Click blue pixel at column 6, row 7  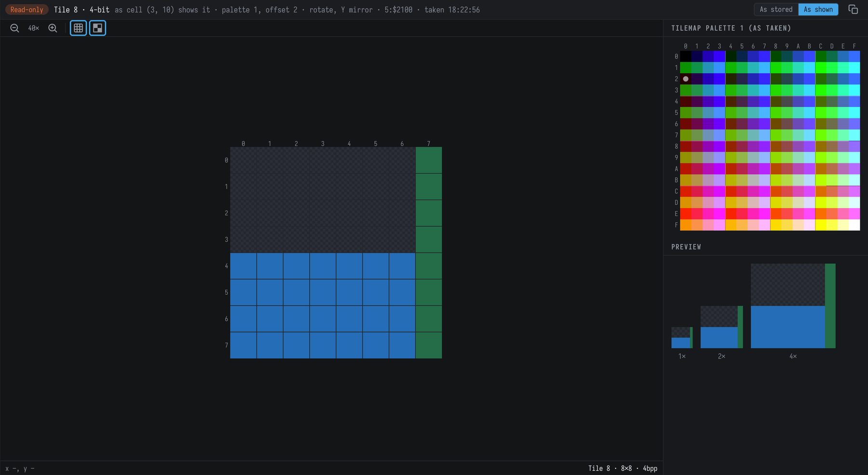point(402,345)
